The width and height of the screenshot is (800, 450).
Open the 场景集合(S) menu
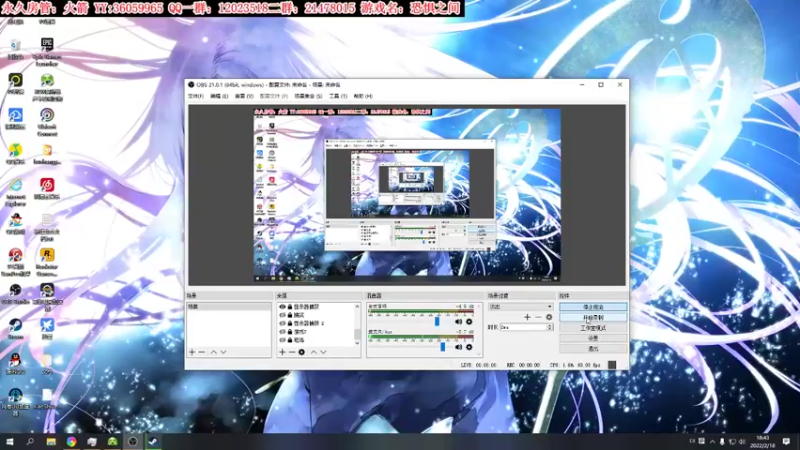coord(308,96)
